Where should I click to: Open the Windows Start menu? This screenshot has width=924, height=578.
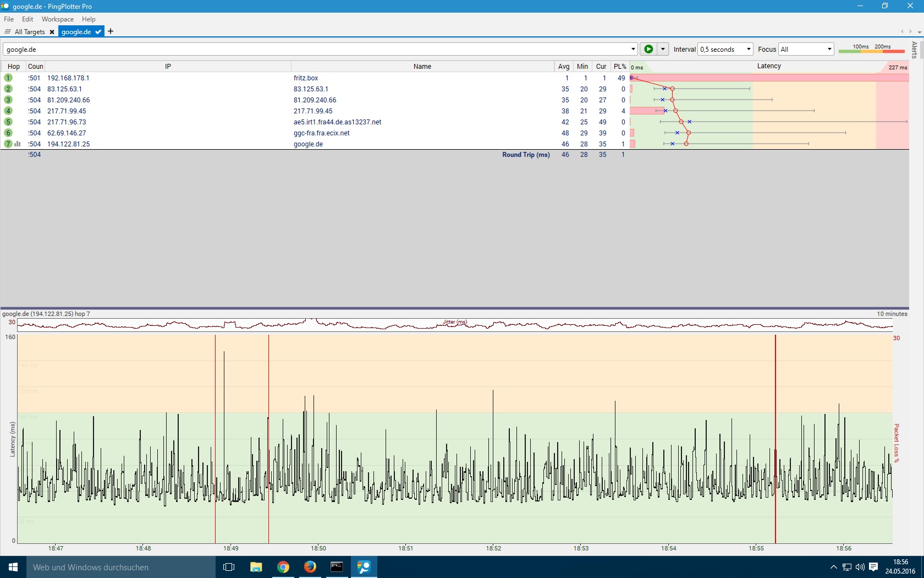pos(13,567)
